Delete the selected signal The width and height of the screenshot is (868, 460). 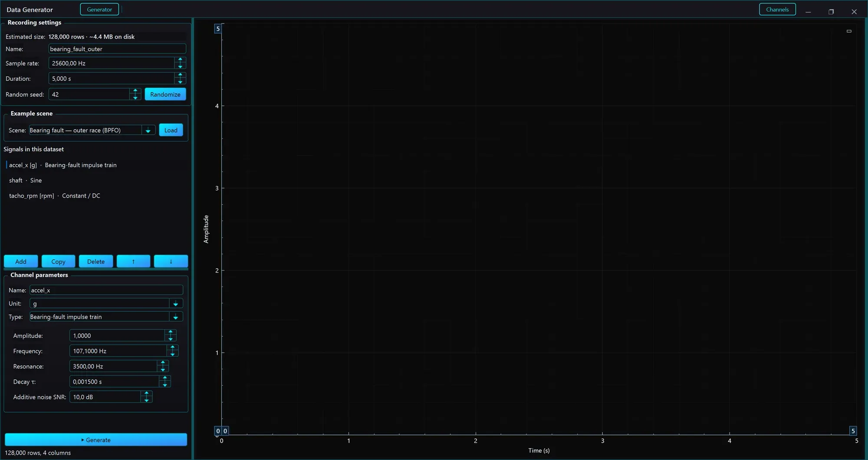[96, 261]
